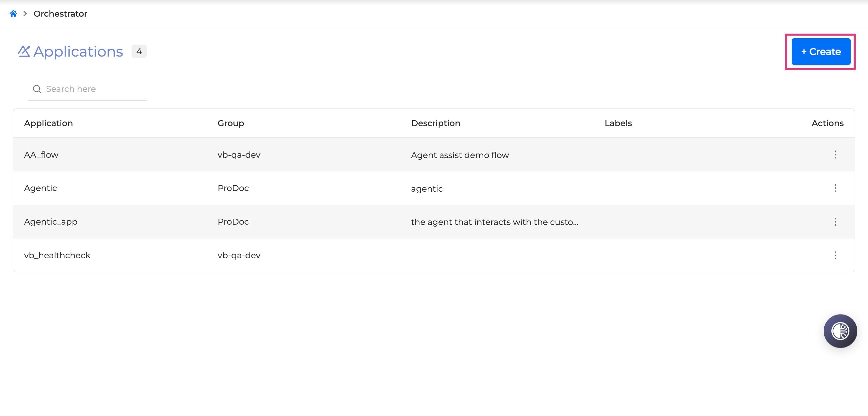The height and width of the screenshot is (416, 868).
Task: Open actions menu for Agentic row
Action: pos(835,188)
